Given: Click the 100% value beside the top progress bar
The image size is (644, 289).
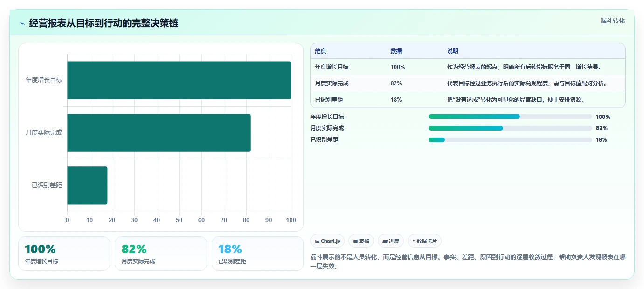Looking at the screenshot, I should [603, 117].
